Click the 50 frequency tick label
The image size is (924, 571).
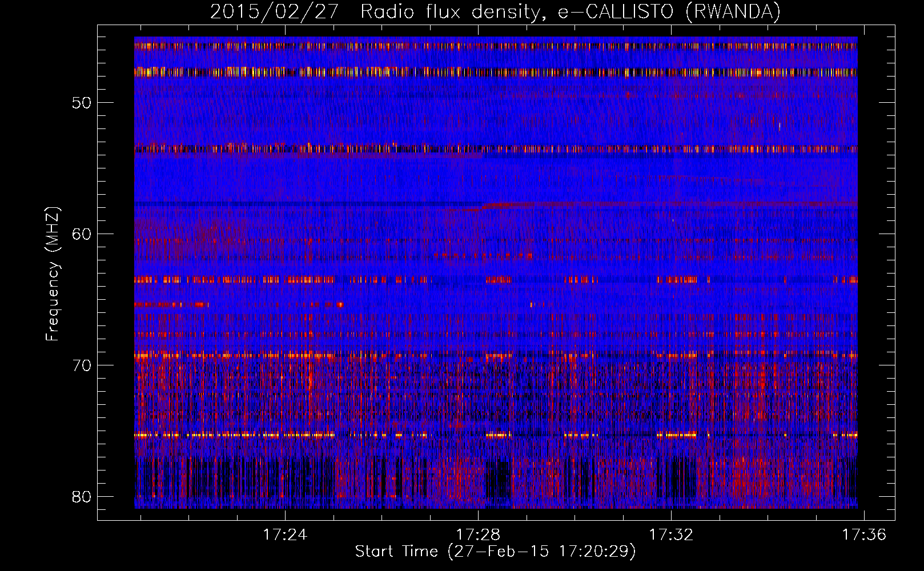point(82,103)
